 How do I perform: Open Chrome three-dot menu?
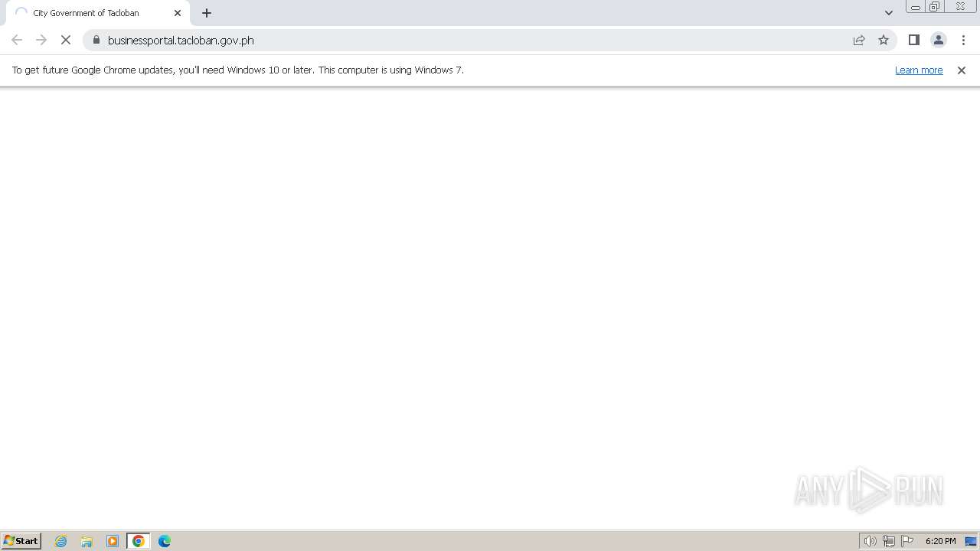pos(963,40)
